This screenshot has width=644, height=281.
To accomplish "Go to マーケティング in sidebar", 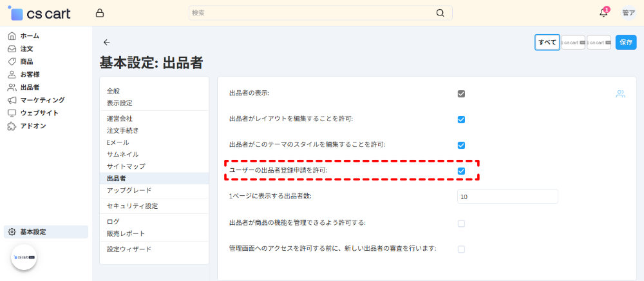I will click(43, 101).
